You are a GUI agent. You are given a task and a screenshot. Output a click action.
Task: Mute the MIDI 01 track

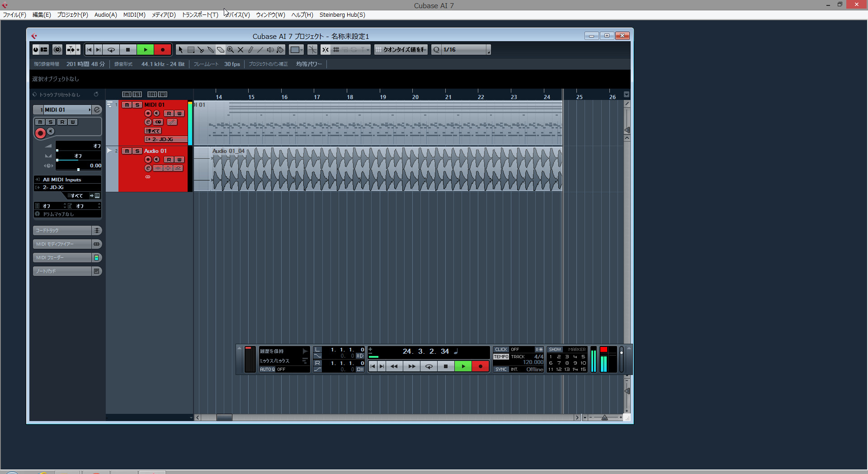(127, 105)
